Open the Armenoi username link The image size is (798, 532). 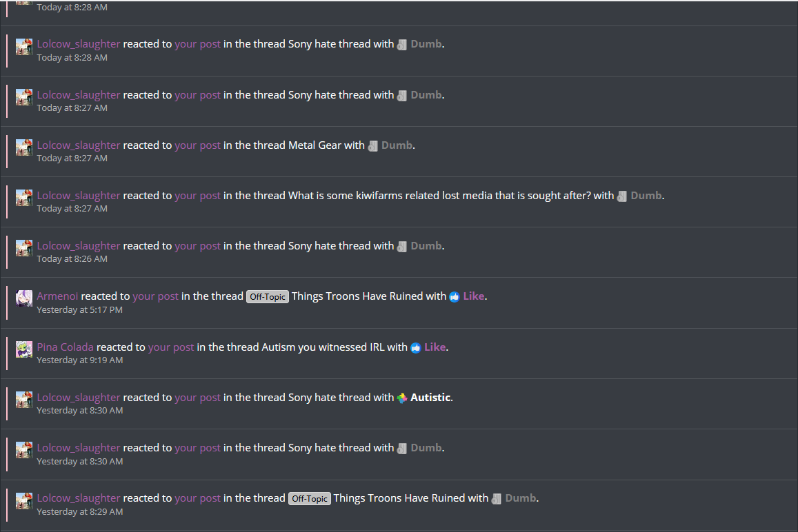pyautogui.click(x=57, y=296)
